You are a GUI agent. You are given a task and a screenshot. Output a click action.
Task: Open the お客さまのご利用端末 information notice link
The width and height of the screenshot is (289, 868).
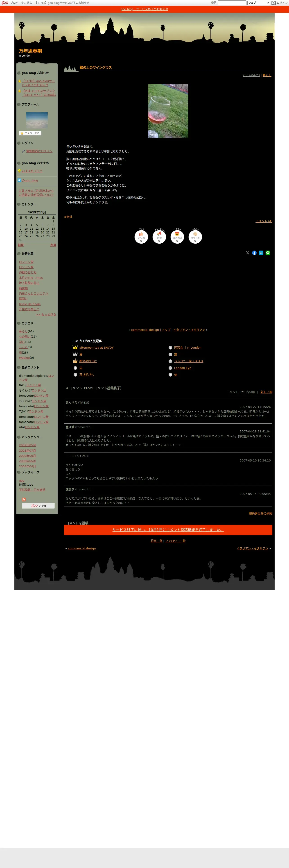[36, 193]
